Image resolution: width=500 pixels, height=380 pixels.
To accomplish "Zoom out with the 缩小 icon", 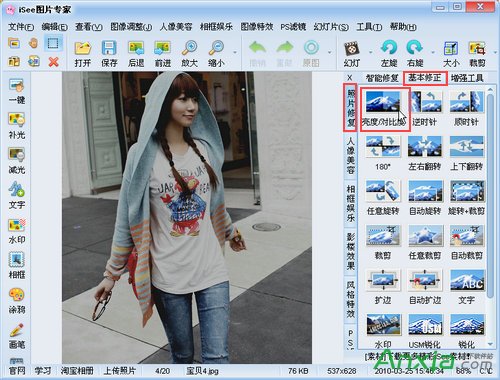I will coord(216,53).
